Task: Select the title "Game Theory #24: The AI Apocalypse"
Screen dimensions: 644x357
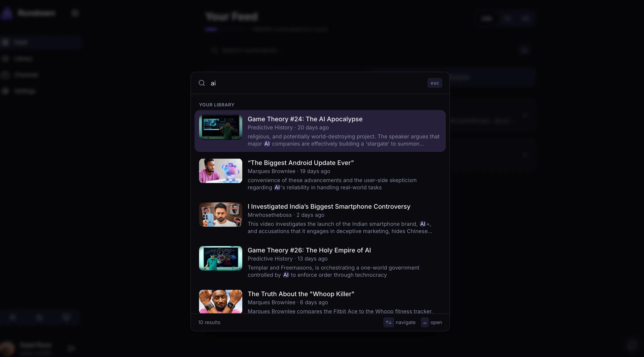Action: (x=305, y=119)
